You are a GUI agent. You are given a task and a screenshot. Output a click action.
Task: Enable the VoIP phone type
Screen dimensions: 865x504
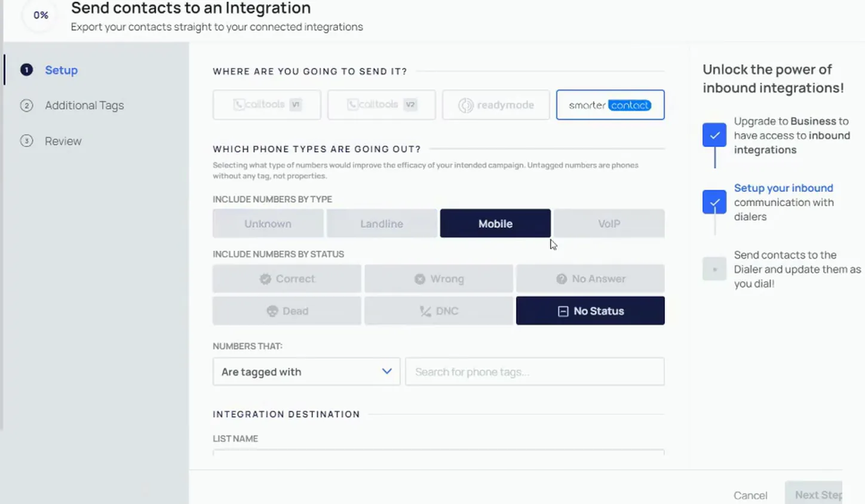click(x=609, y=223)
